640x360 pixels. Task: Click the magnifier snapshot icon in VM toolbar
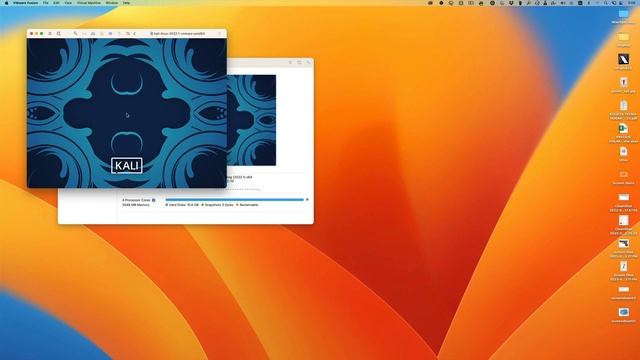click(59, 33)
